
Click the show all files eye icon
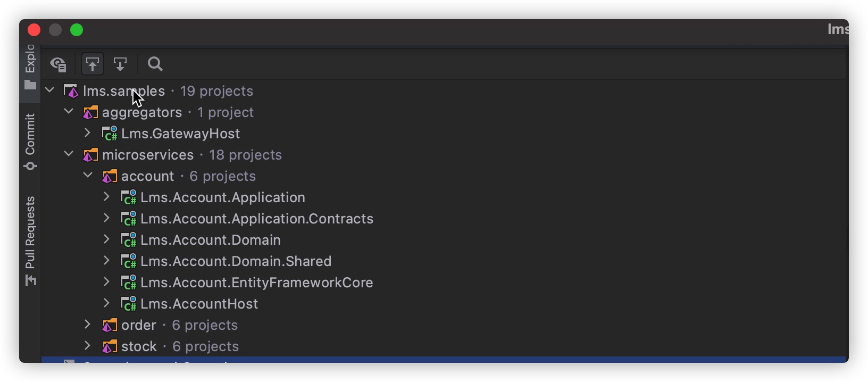[x=58, y=64]
